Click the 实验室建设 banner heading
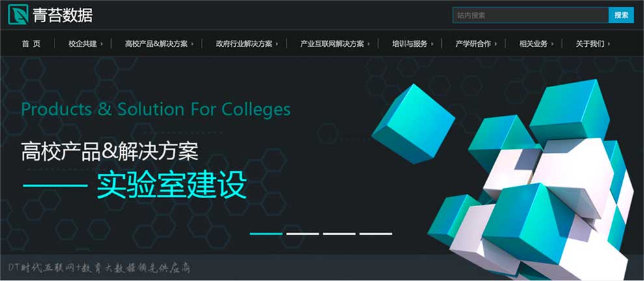The width and height of the screenshot is (644, 281). (172, 186)
